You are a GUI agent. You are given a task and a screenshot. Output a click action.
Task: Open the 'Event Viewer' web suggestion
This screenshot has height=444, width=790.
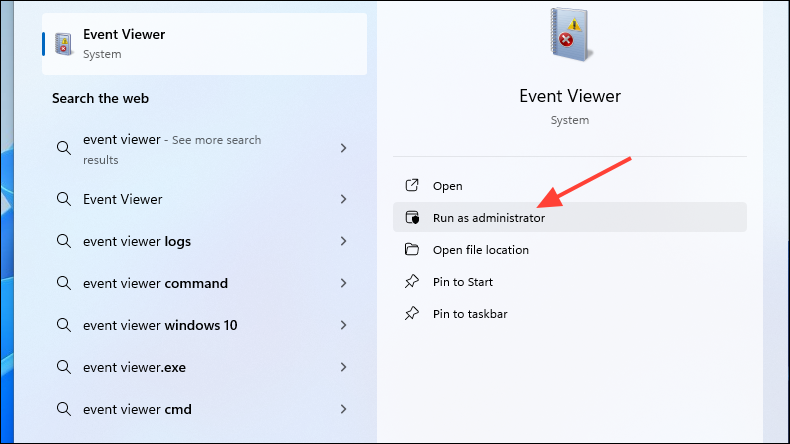(x=203, y=199)
